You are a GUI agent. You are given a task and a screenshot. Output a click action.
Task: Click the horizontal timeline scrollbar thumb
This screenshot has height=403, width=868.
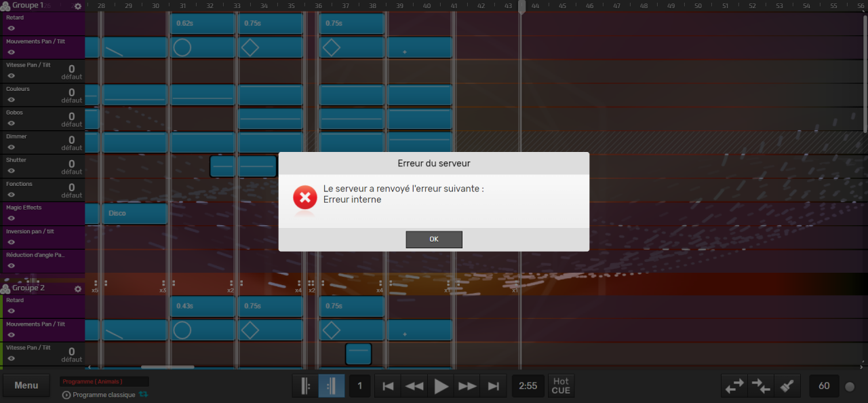167,367
